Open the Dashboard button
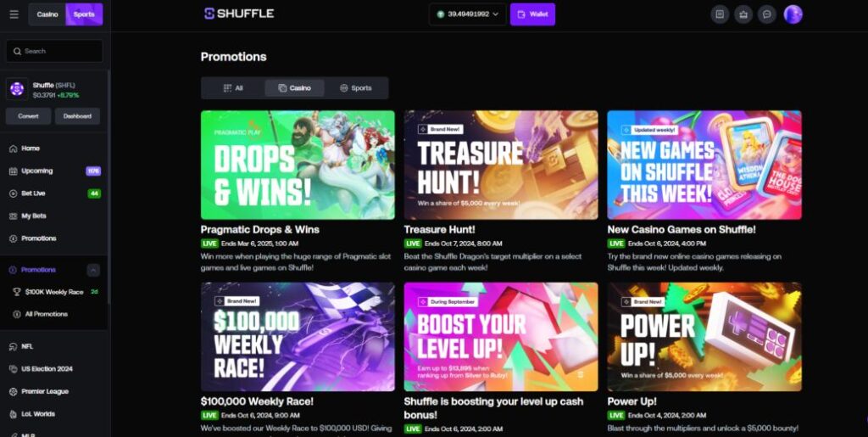Image resolution: width=868 pixels, height=437 pixels. click(77, 116)
